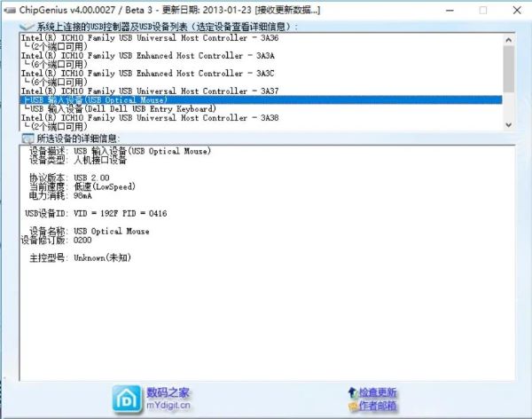Image resolution: width=532 pixels, height=419 pixels.
Task: Click the author email (作者邮箱) icon
Action: click(x=351, y=406)
